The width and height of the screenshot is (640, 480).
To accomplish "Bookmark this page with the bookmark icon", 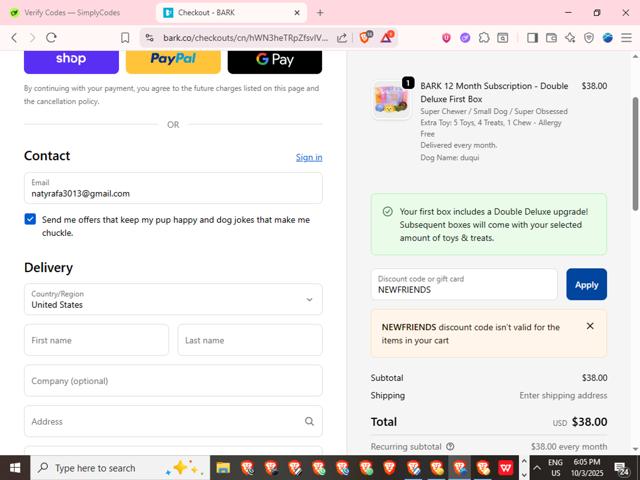I will tap(125, 38).
